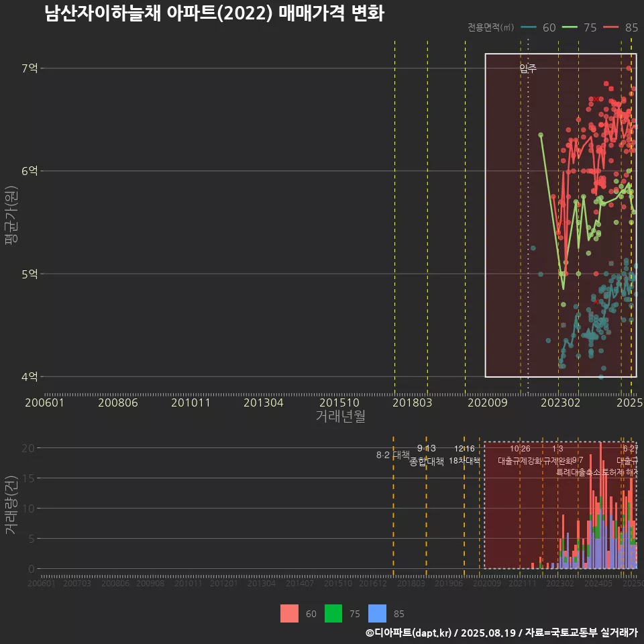The height and width of the screenshot is (644, 644).
Task: Click the tallest volume bar reaching 20
Action: click(x=600, y=505)
